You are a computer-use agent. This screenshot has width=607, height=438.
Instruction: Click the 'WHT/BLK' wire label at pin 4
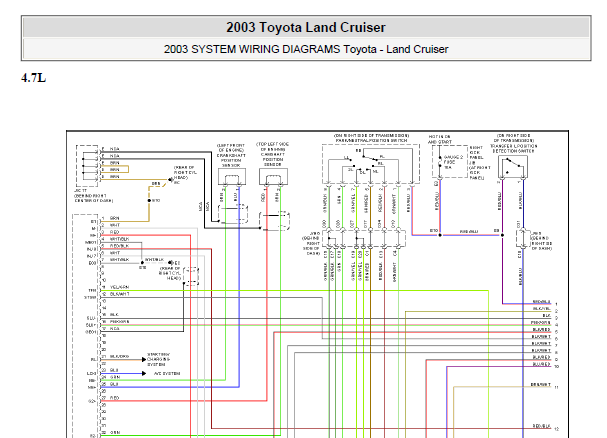pyautogui.click(x=120, y=239)
